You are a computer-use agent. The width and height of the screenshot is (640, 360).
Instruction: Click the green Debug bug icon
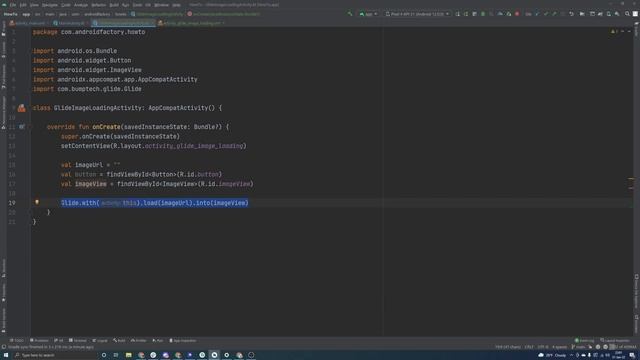tap(483, 14)
